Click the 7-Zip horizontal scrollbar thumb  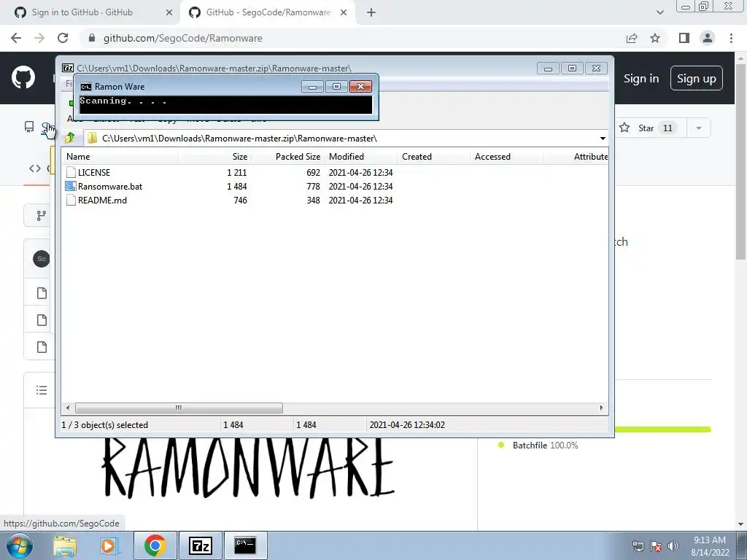tap(179, 408)
